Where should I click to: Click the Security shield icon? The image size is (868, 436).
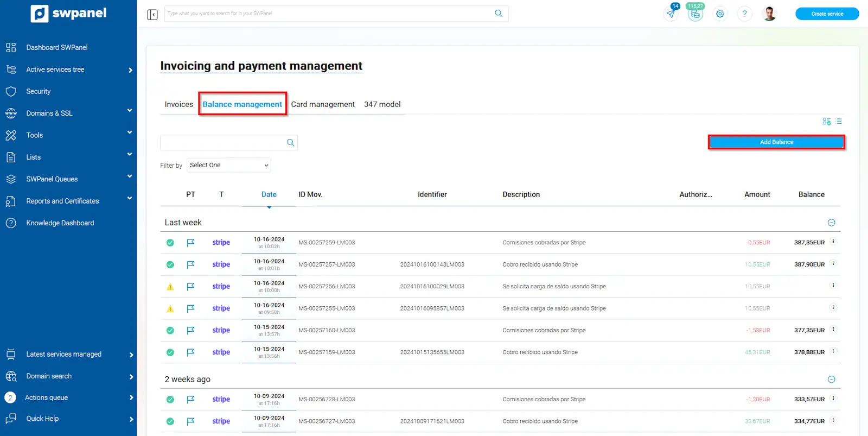coord(11,92)
